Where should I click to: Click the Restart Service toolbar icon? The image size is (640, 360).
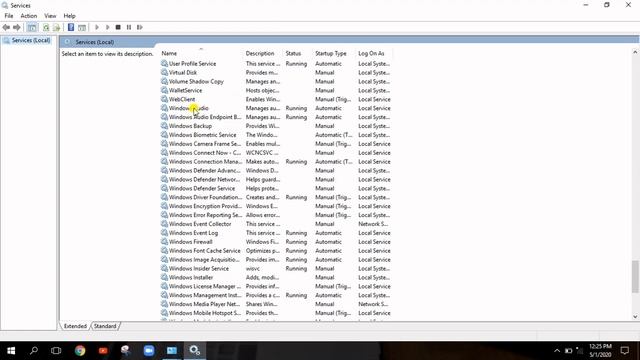tap(140, 27)
